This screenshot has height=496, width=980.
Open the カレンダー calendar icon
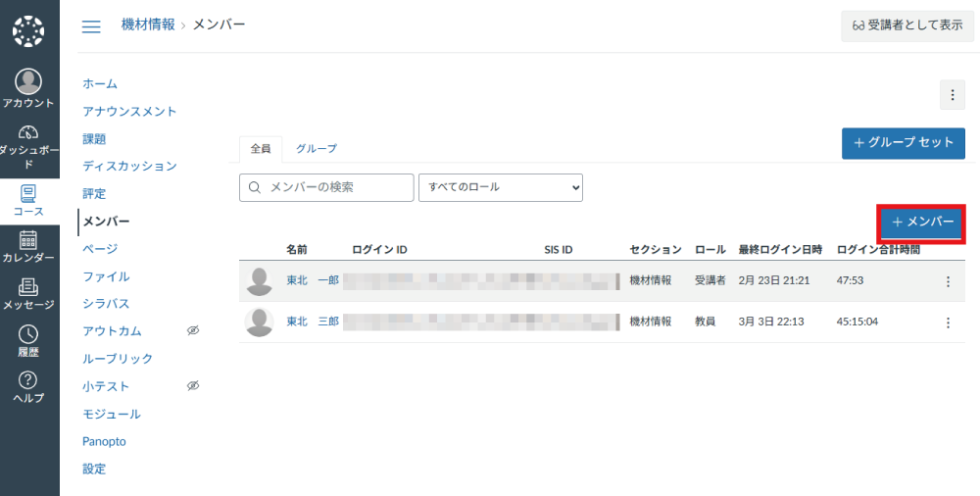click(x=28, y=240)
